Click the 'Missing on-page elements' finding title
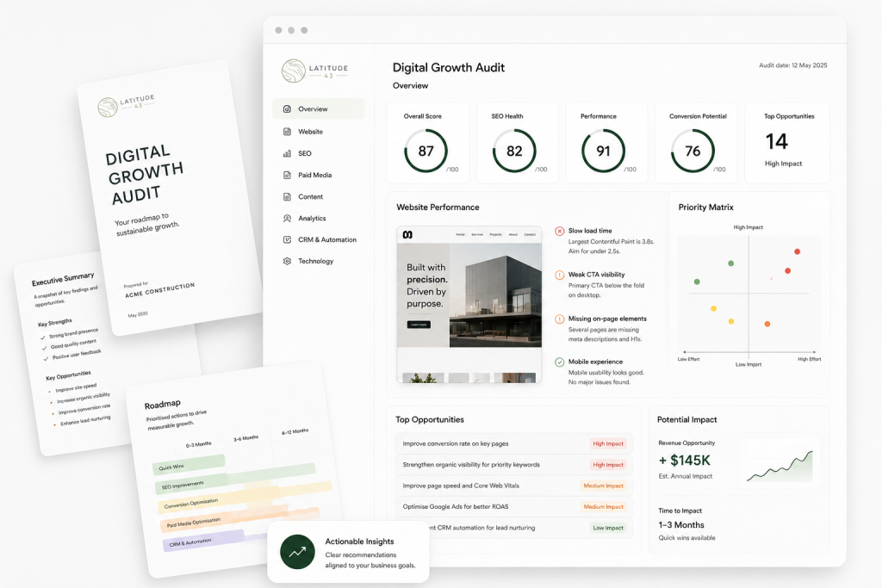Image resolution: width=882 pixels, height=588 pixels. (607, 319)
